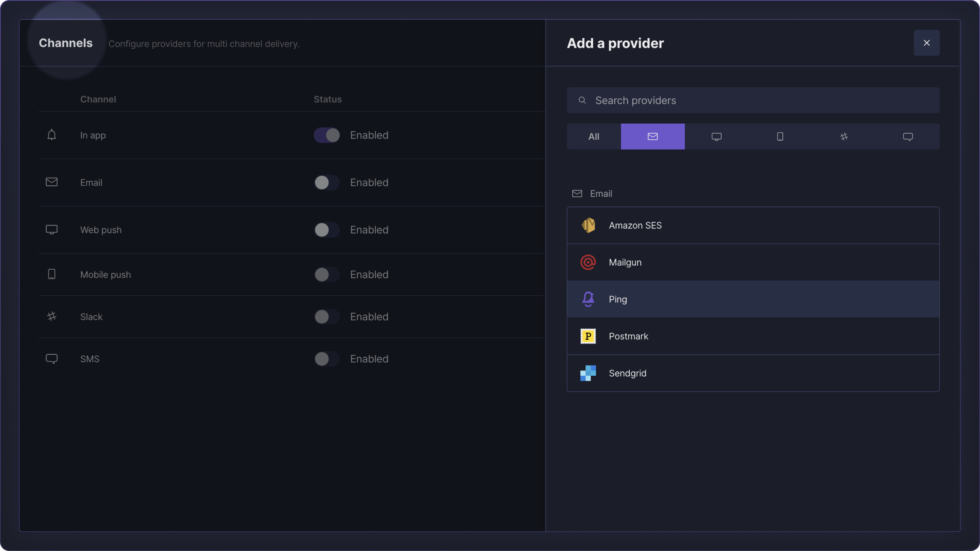Click the Postmark P logo icon
This screenshot has height=551, width=980.
coord(588,336)
